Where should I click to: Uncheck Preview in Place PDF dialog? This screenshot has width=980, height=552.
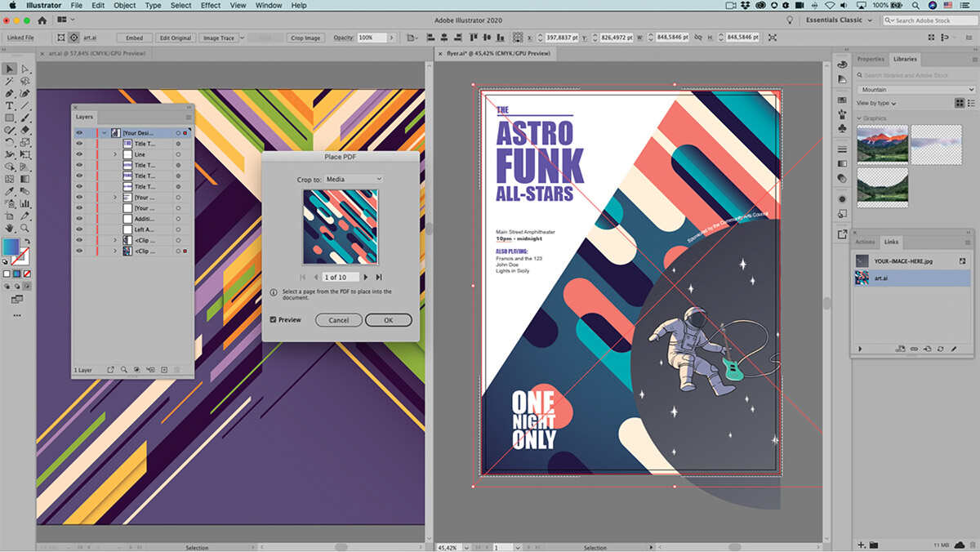273,320
